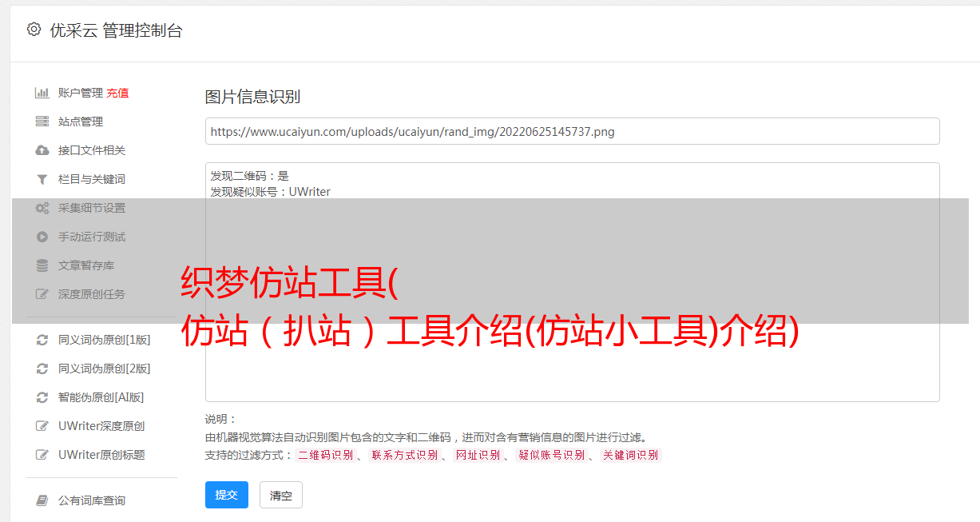
Task: Click the image URL input field
Action: click(x=572, y=131)
